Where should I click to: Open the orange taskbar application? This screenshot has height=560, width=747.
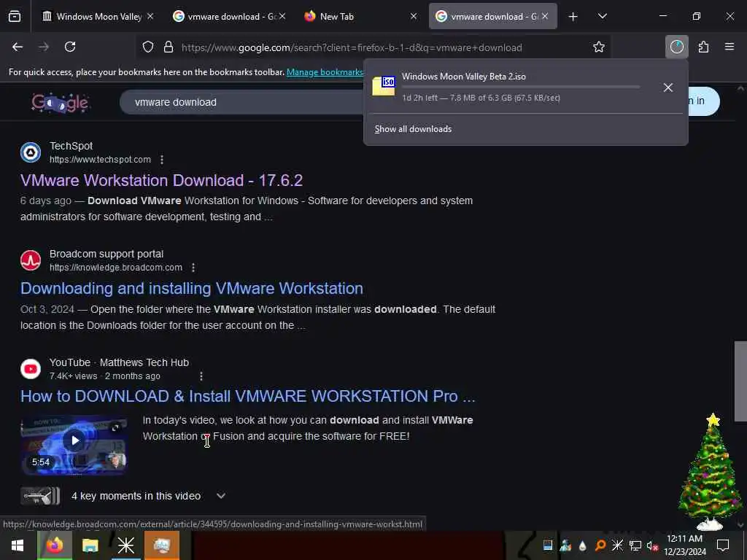click(161, 545)
